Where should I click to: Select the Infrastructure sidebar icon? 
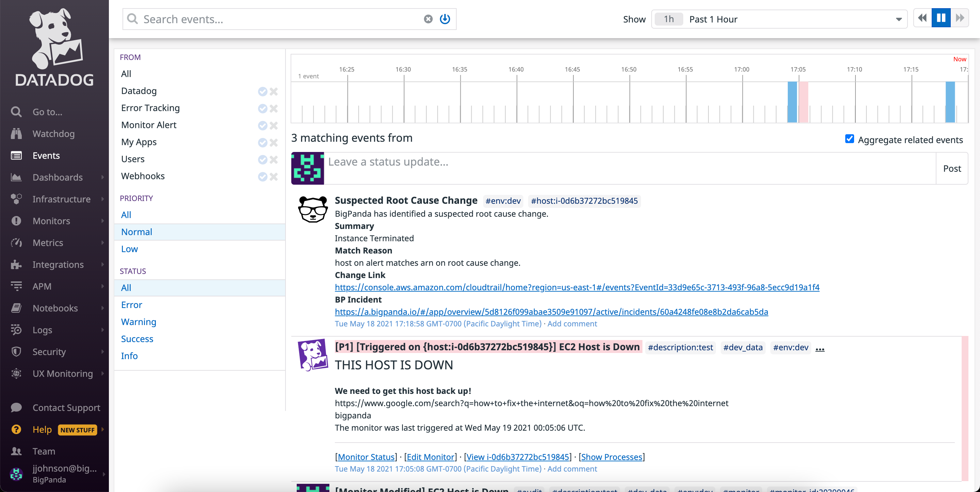[x=16, y=199]
